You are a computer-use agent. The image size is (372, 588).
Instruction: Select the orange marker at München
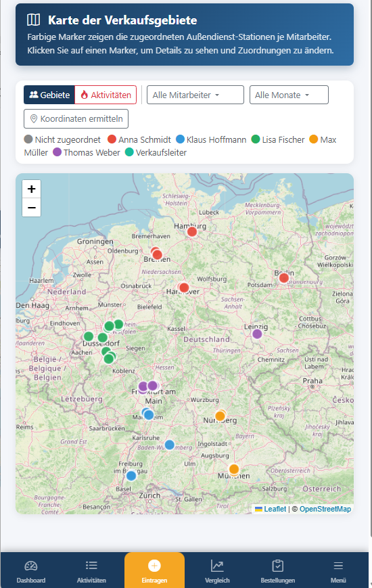coord(234,469)
